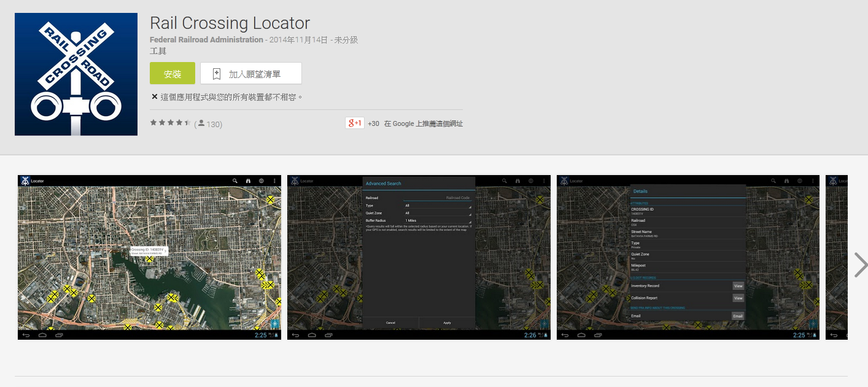The image size is (868, 387).
Task: Click the device incompatible warning message
Action: point(227,97)
